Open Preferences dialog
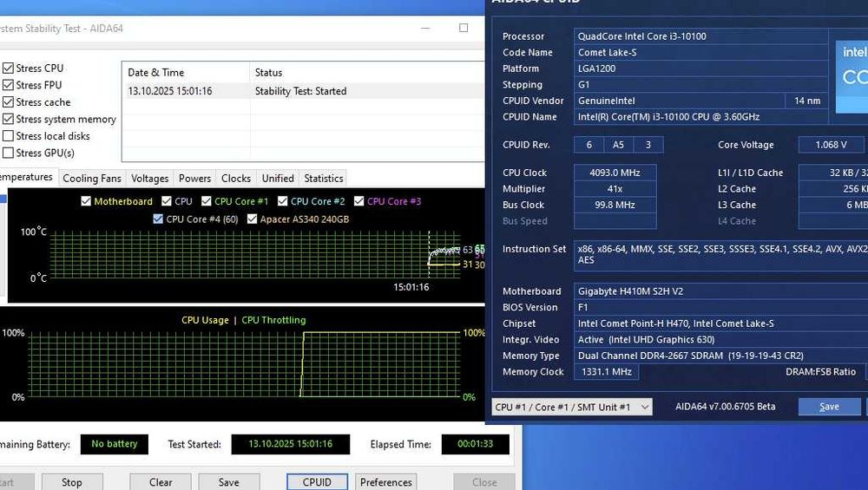The image size is (868, 490). 386,482
